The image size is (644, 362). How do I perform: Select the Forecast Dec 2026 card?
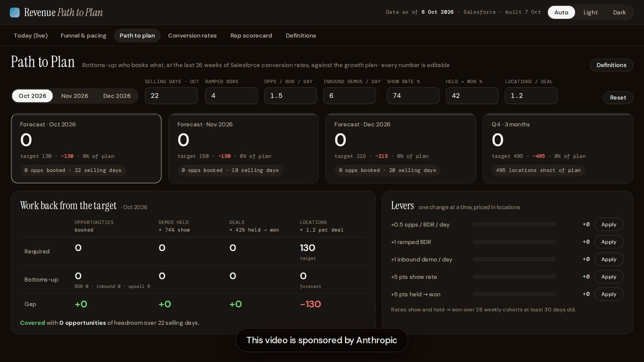pos(400,148)
